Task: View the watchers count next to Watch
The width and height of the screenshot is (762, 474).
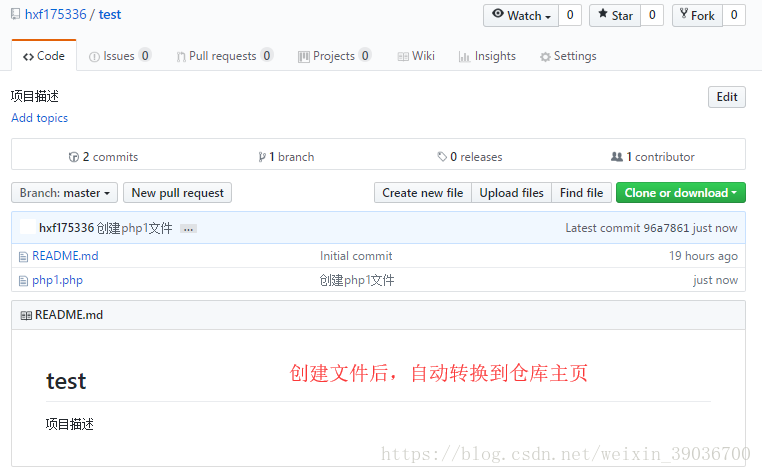Action: pyautogui.click(x=570, y=16)
